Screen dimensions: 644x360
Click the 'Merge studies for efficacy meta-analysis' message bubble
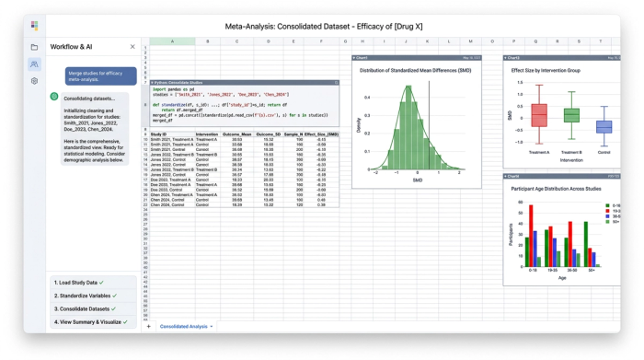tap(100, 76)
